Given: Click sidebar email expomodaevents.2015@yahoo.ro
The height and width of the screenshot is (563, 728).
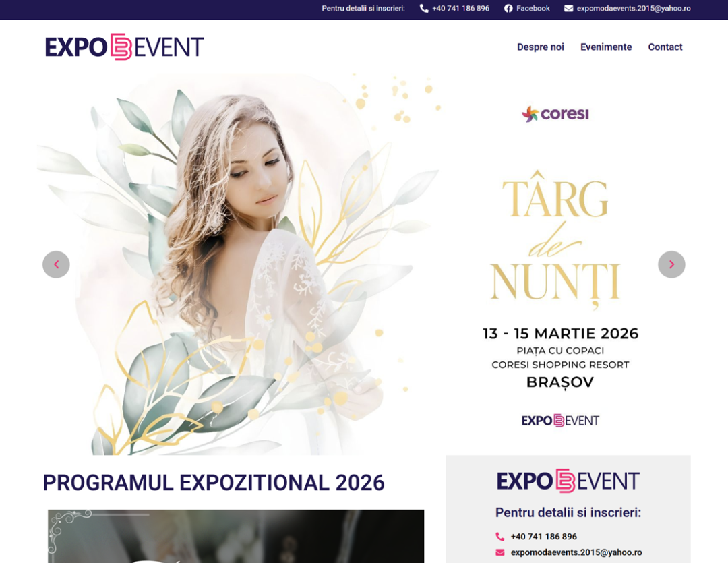Looking at the screenshot, I should coord(576,552).
